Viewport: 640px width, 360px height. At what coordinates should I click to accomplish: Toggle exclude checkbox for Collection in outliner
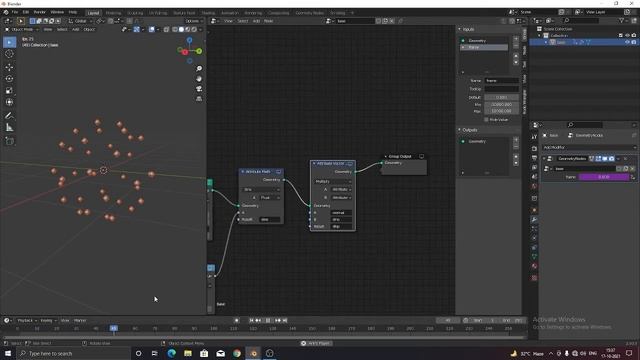pos(621,36)
